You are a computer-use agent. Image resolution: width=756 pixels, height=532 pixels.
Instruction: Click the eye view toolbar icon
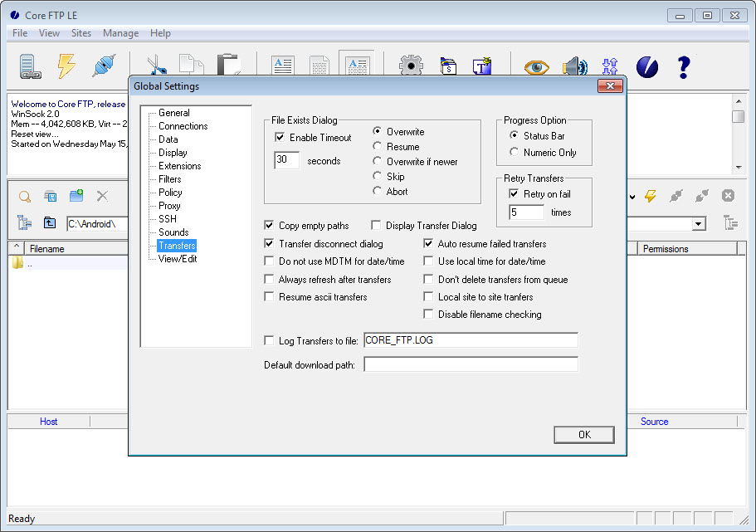click(x=537, y=67)
